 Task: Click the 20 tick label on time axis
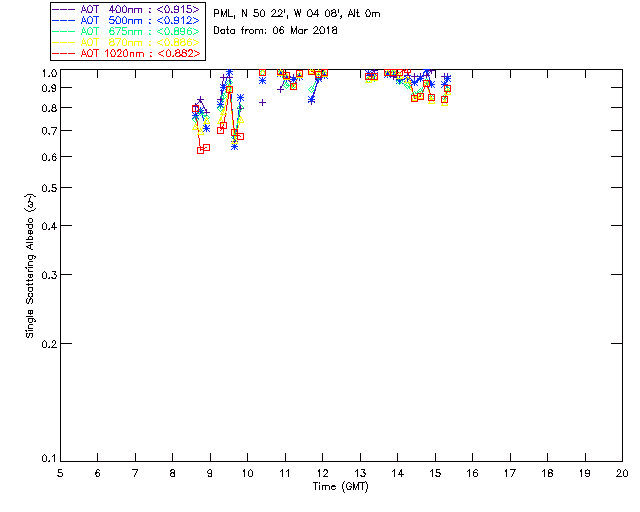pos(622,472)
